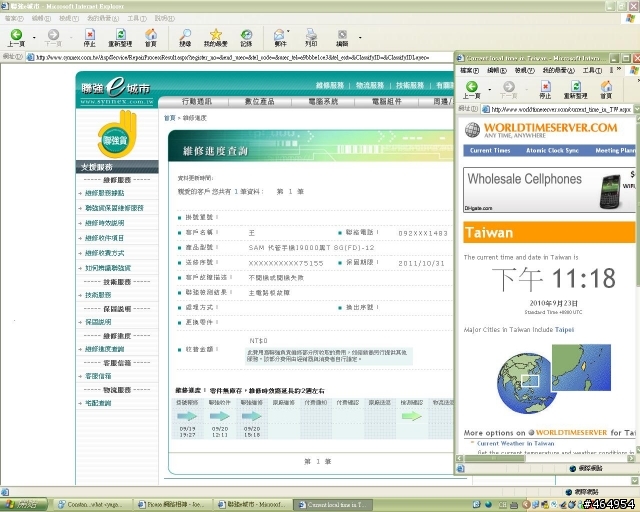Open the Mail button dropdown arrow
The image size is (640, 512).
tap(288, 31)
